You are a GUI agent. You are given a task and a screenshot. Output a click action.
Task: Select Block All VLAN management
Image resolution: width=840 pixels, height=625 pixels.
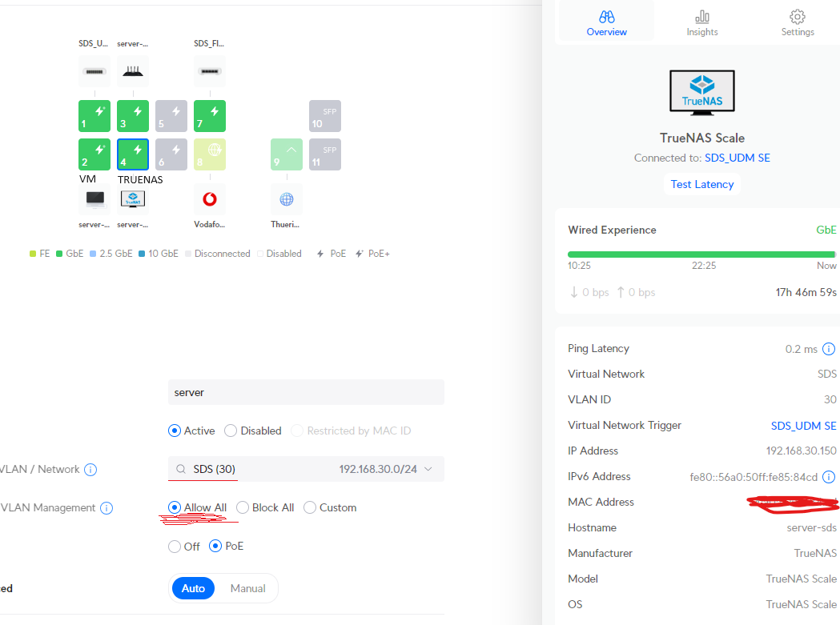[x=242, y=507]
